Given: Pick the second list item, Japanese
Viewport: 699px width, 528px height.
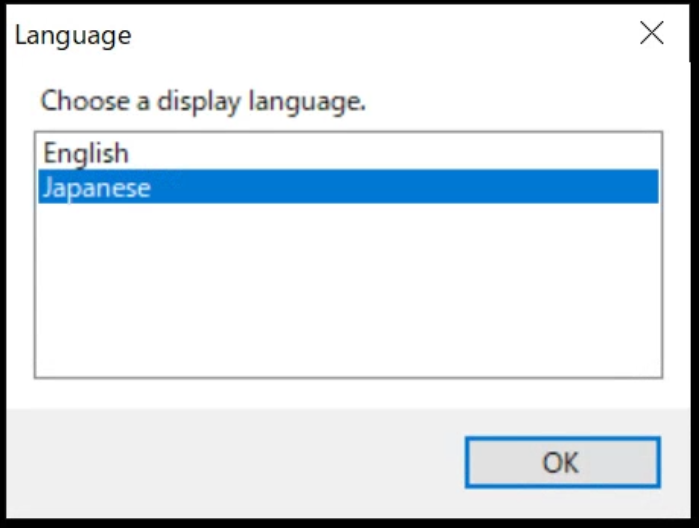Looking at the screenshot, I should click(97, 187).
